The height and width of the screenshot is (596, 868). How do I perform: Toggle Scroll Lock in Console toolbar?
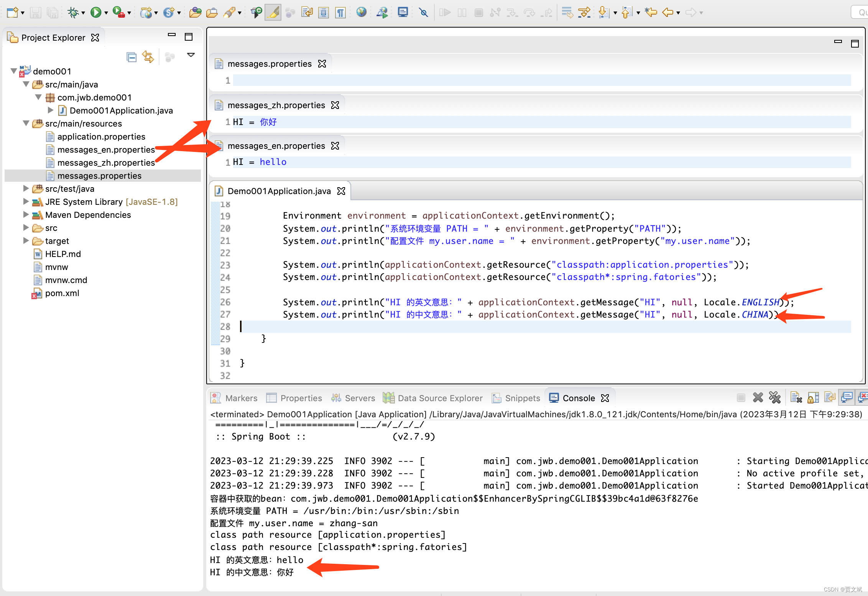813,398
